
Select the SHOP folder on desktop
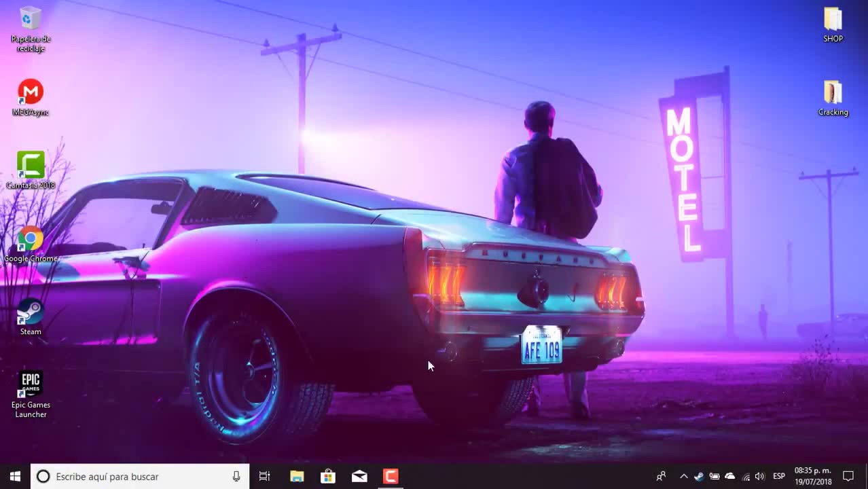click(x=833, y=25)
